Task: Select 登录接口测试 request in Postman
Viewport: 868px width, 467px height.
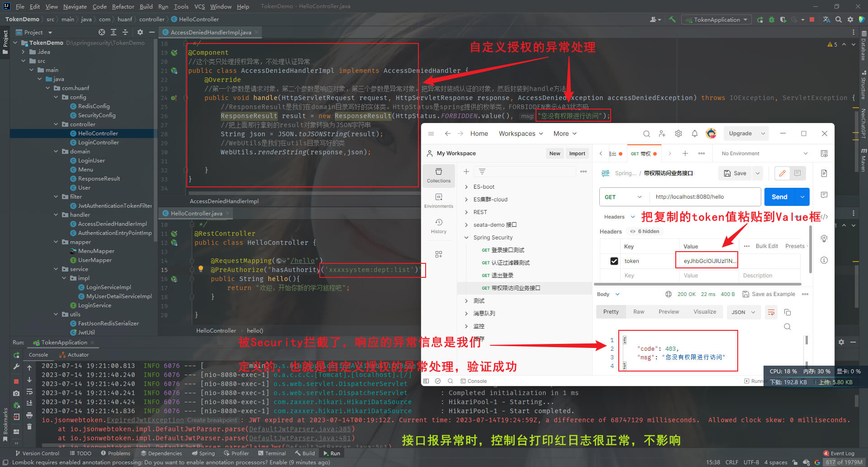Action: [x=508, y=250]
